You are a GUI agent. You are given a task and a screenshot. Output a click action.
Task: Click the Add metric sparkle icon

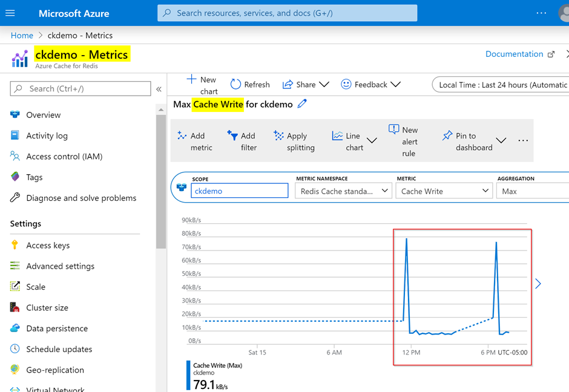[x=182, y=136]
